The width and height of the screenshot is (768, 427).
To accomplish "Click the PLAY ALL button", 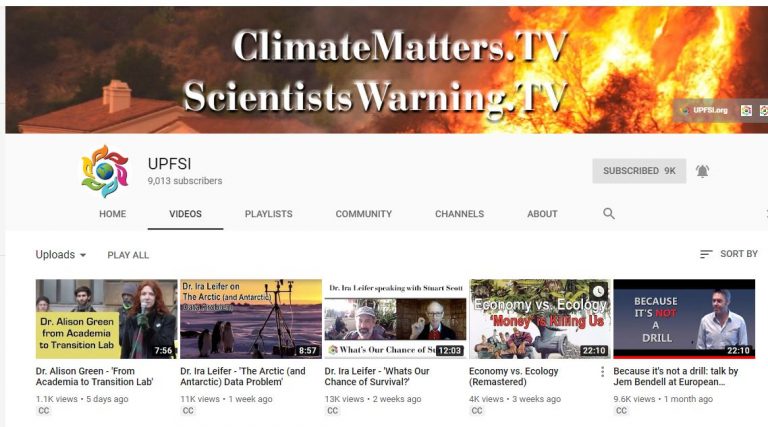I will click(x=128, y=255).
